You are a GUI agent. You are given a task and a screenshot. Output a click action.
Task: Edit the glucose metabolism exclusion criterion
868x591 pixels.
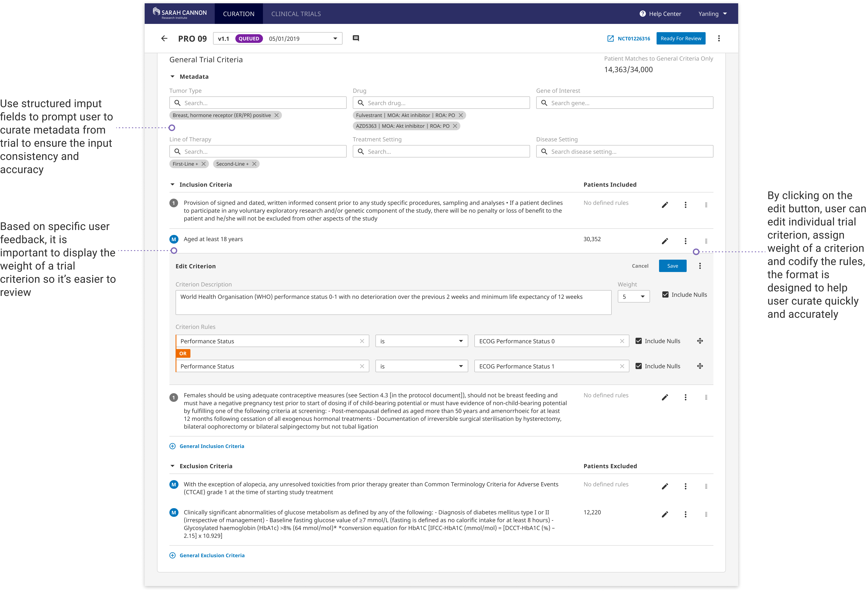tap(665, 514)
